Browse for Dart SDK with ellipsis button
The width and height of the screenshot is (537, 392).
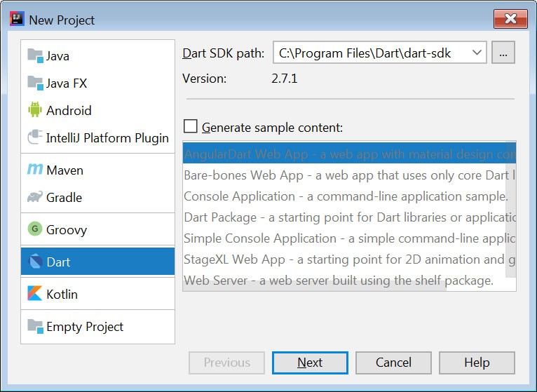[503, 53]
